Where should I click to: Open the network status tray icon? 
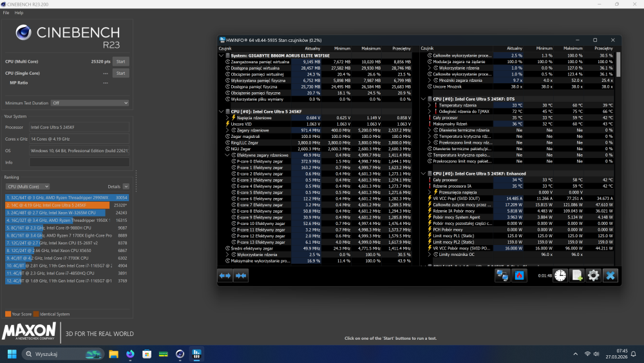(x=587, y=354)
